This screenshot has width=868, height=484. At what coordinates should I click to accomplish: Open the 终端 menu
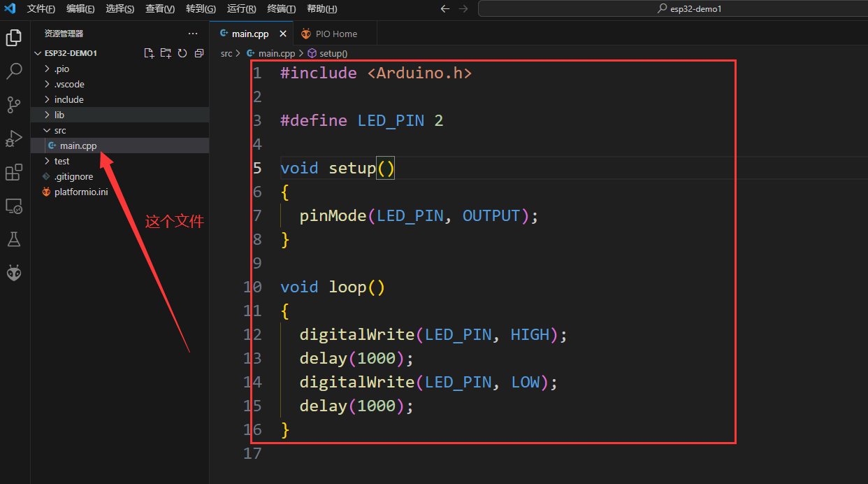(x=281, y=8)
